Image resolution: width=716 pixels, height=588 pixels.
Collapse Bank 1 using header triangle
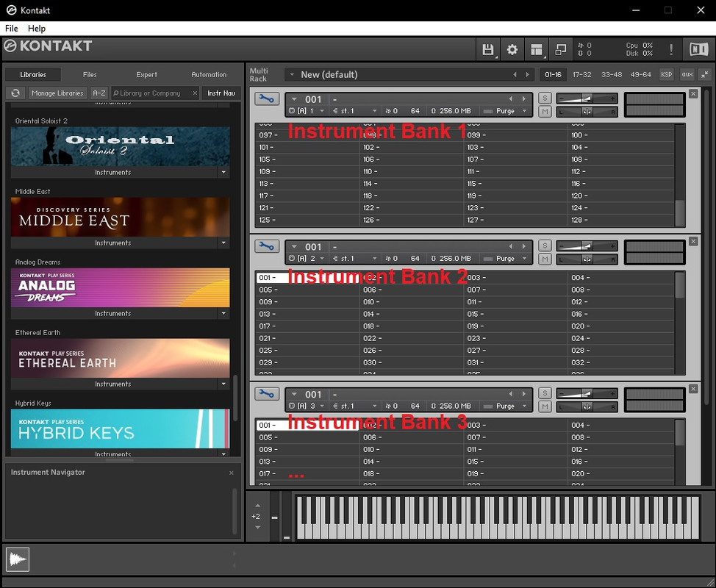[x=294, y=99]
